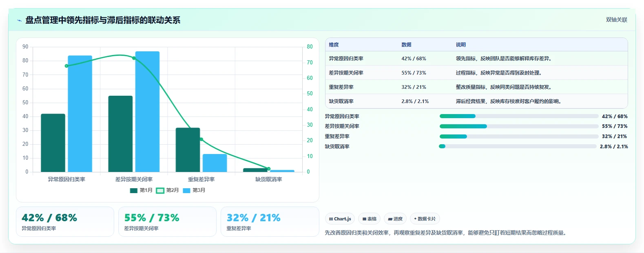Click the line point at 缺货取消率
This screenshot has height=253, width=644.
click(x=269, y=169)
